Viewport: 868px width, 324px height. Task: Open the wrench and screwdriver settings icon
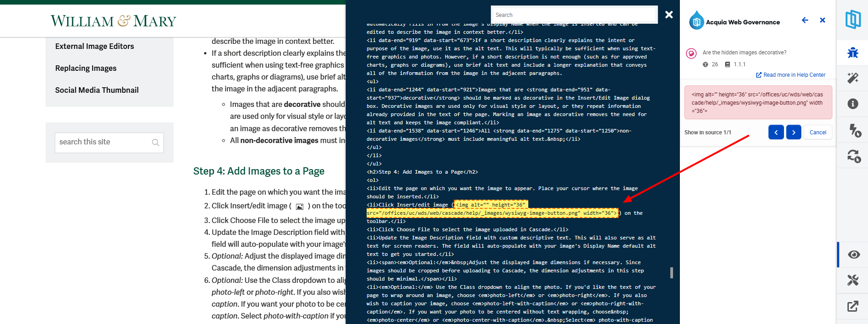[852, 280]
